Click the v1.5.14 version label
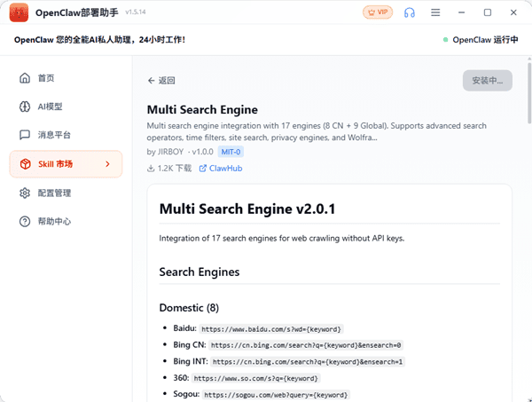The height and width of the screenshot is (402, 532). pyautogui.click(x=136, y=12)
